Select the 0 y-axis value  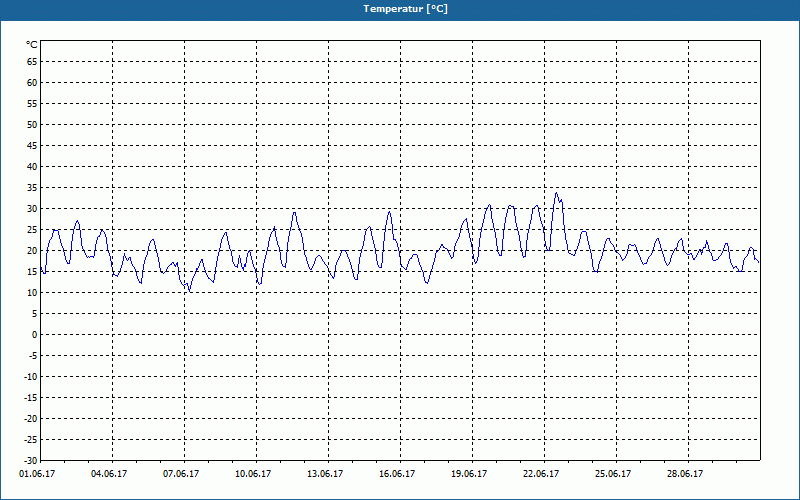coord(34,335)
